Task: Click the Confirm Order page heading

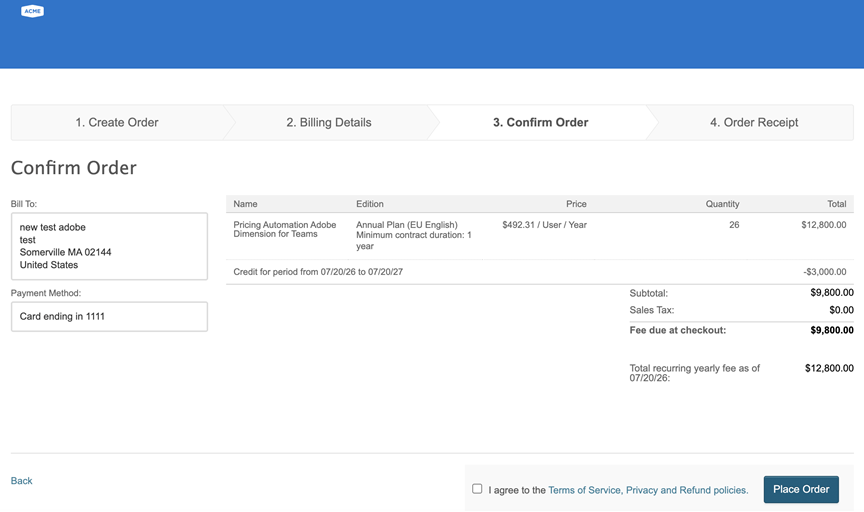Action: (x=74, y=168)
